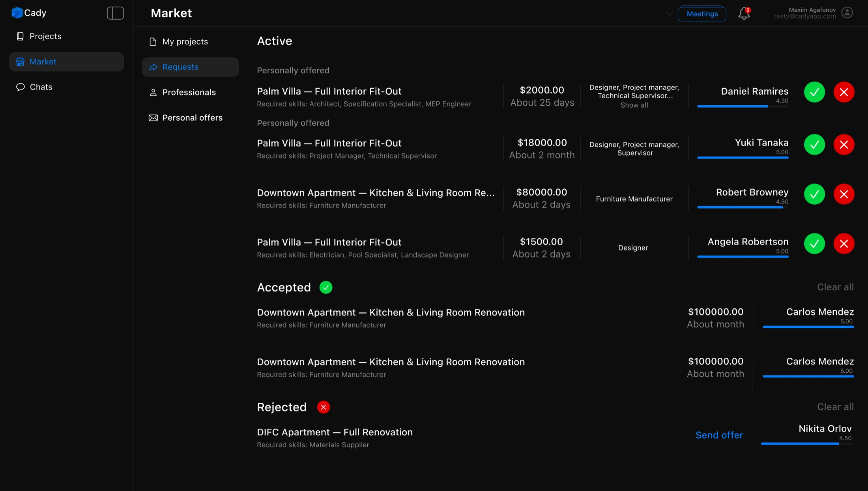Reject Yuki Tanaka's request
The width and height of the screenshot is (868, 491).
[x=844, y=144]
